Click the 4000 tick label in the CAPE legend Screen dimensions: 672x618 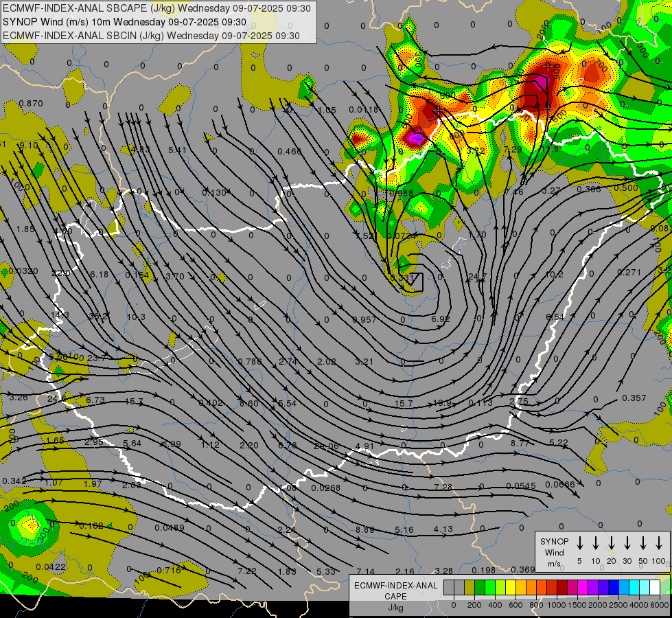click(639, 605)
